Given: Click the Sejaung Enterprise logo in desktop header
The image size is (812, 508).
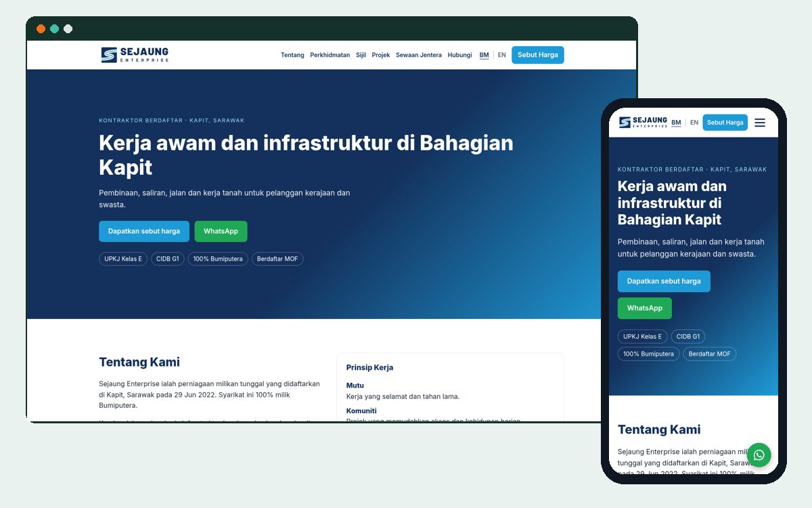Looking at the screenshot, I should coord(135,55).
